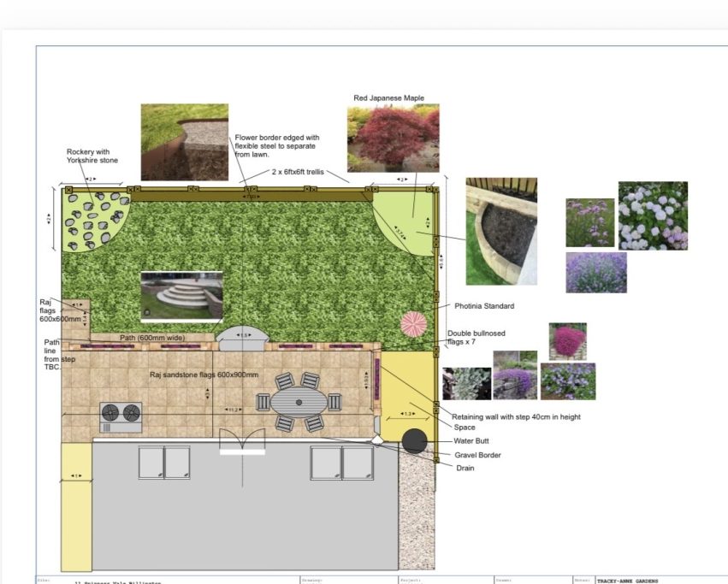728x584 pixels.
Task: Select the lavender photo
Action: click(595, 272)
